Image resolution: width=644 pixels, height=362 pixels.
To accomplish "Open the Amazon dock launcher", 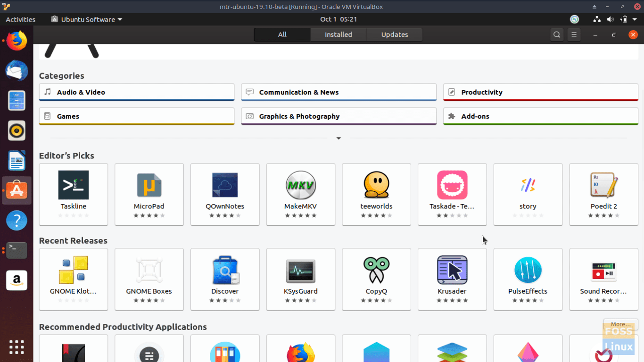I will pos(17,280).
